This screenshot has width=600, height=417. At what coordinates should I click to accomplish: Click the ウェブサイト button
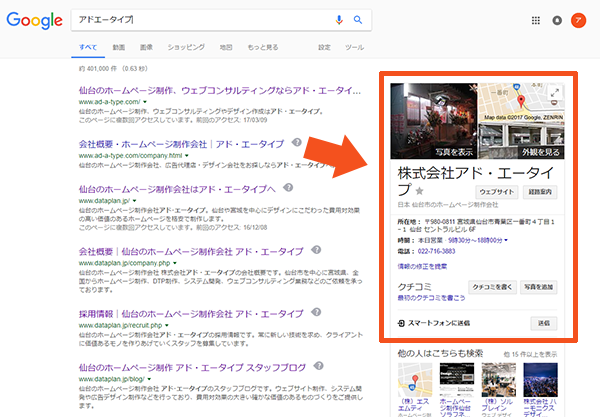point(497,192)
